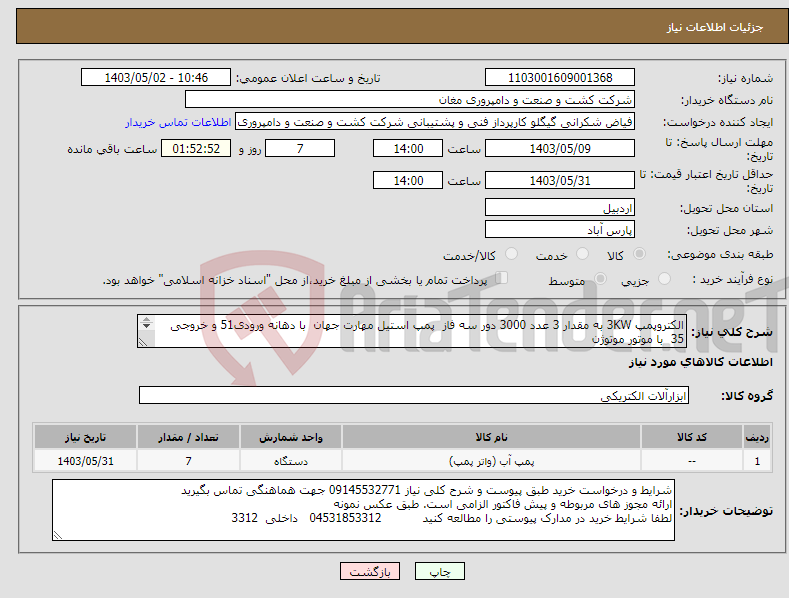Click the ساعت باقی مانده label
Screen dimensions: 789x598
coord(112,149)
